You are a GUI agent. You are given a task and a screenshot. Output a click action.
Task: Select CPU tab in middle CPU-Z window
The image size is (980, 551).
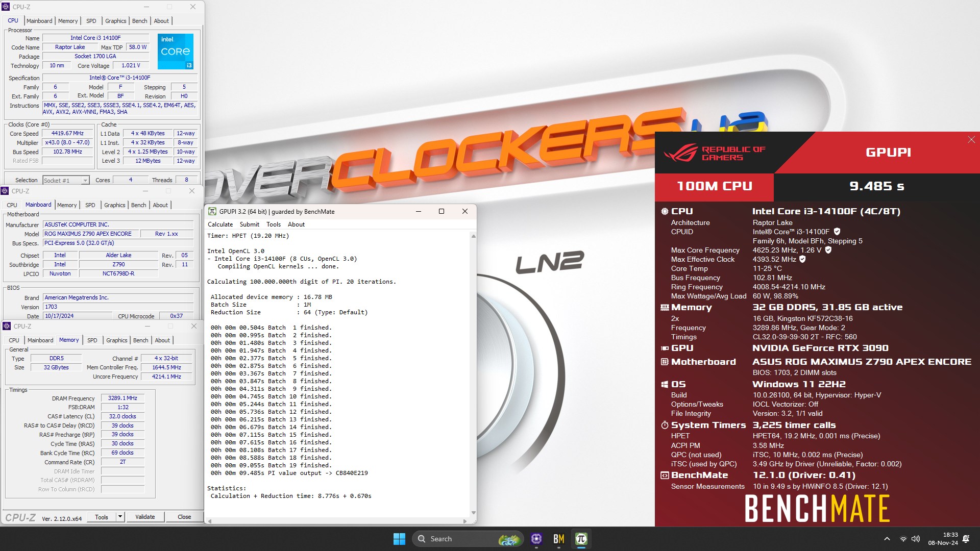click(12, 205)
